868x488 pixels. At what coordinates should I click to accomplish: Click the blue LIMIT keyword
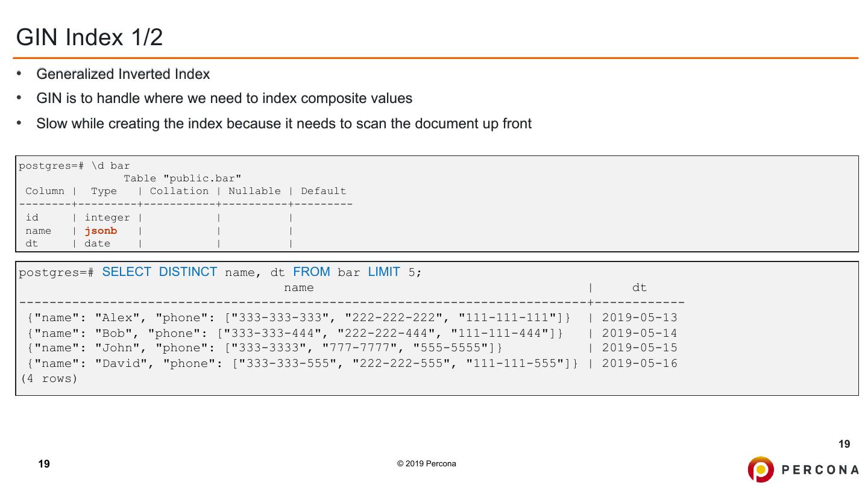click(383, 272)
